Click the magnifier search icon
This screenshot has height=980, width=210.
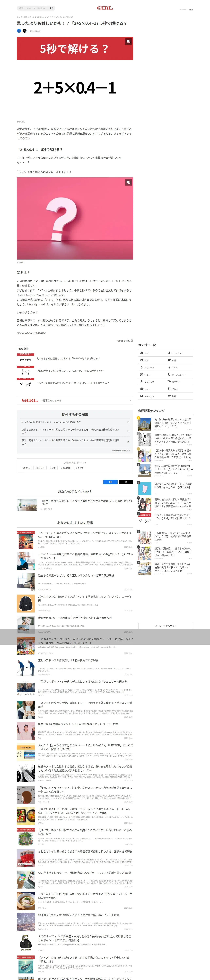coord(52,8)
